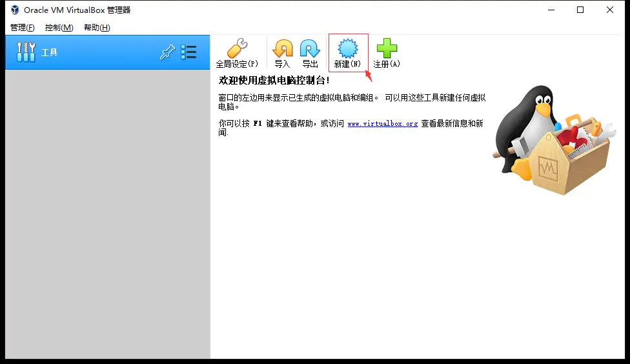Open the 控制(M) menu
Image resolution: width=630 pixels, height=364 pixels.
coord(59,28)
